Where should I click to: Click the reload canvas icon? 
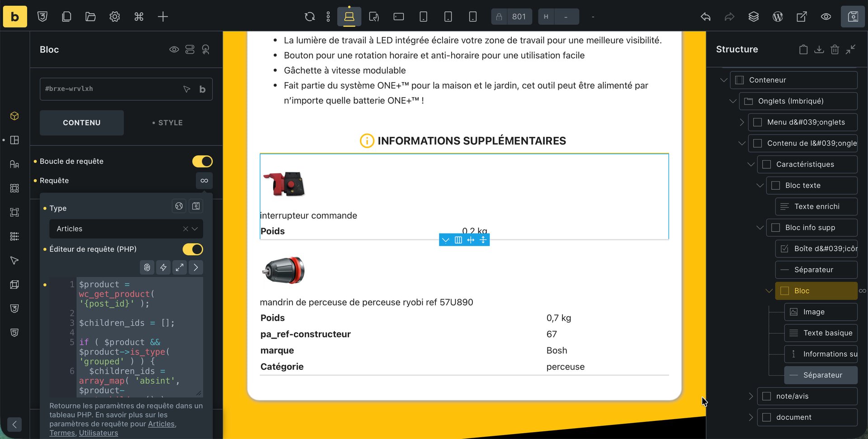coord(310,17)
